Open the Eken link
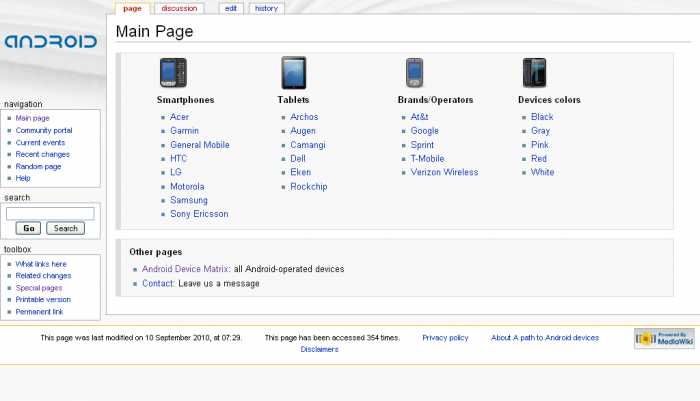700x401 pixels. point(300,172)
